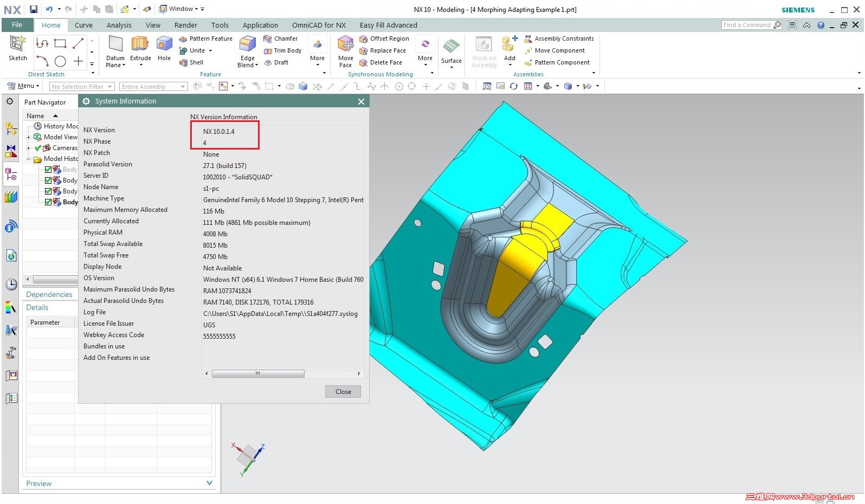This screenshot has height=504, width=865.
Task: Select the Datum Plane tool
Action: (115, 51)
